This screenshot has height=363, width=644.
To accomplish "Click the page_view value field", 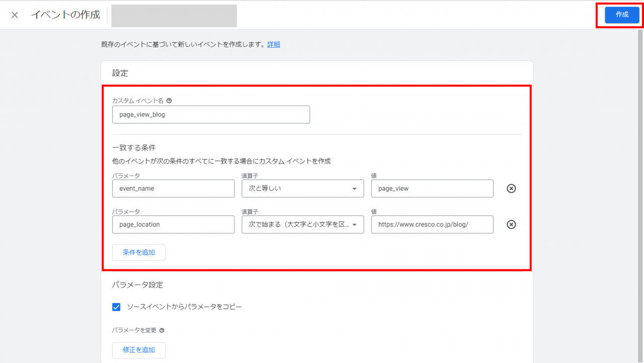I will coord(432,188).
